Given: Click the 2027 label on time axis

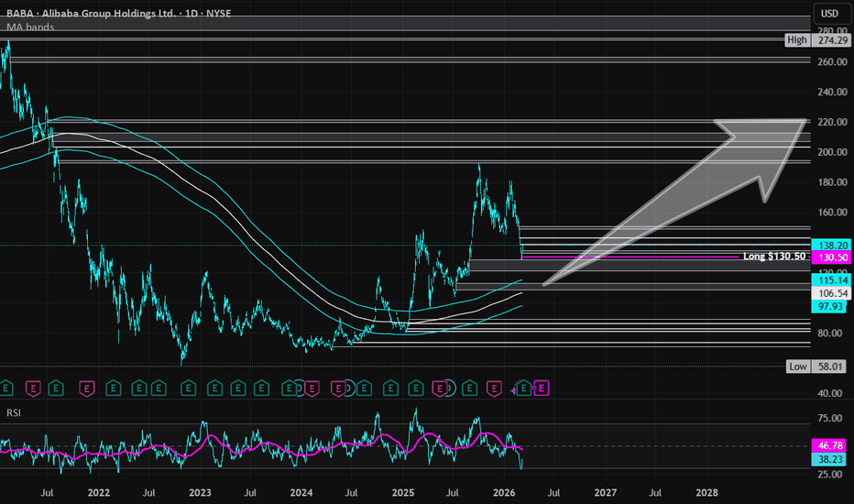Looking at the screenshot, I should point(605,492).
